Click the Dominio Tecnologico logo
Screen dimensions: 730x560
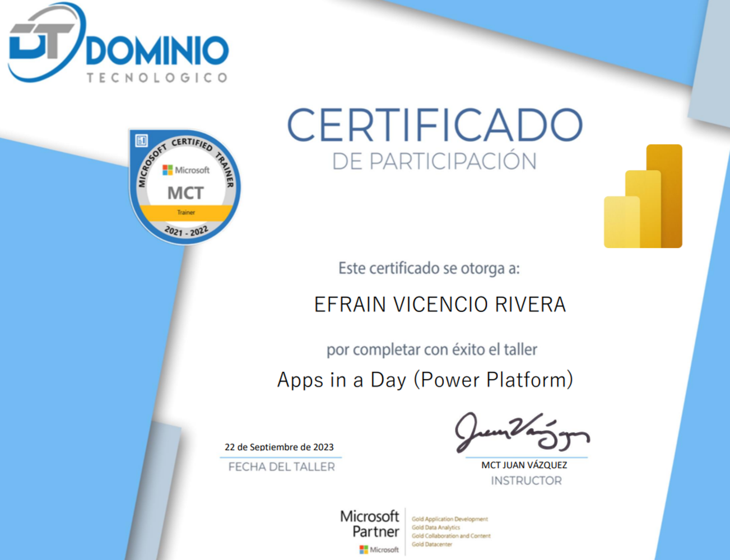click(x=118, y=45)
